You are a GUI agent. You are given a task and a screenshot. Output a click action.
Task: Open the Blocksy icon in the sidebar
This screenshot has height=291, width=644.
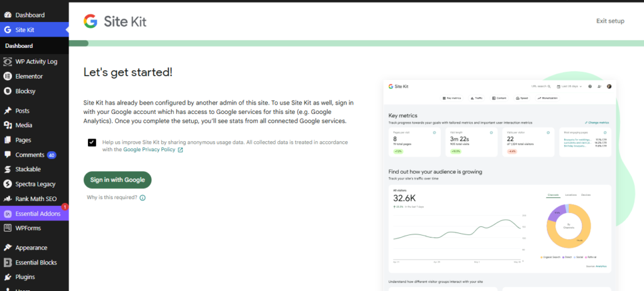click(x=8, y=91)
